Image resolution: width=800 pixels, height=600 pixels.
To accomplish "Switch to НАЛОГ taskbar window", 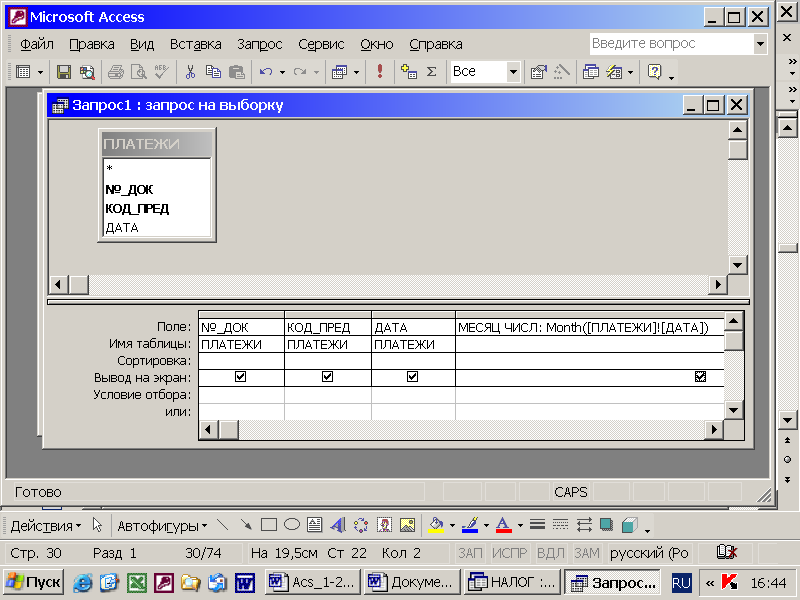I will [512, 582].
